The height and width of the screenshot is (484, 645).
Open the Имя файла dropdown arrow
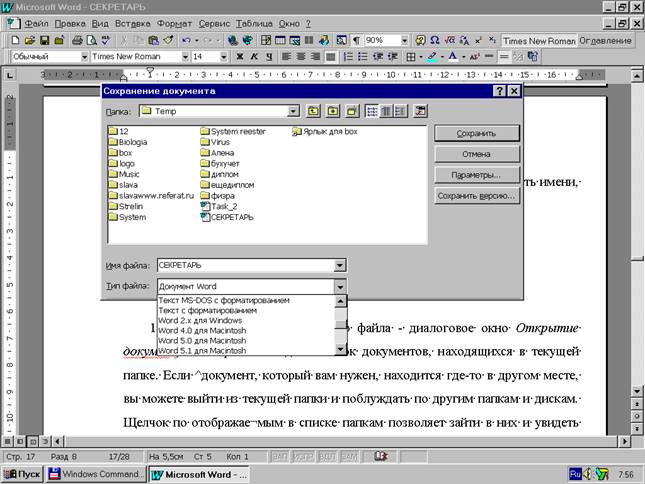pyautogui.click(x=340, y=265)
